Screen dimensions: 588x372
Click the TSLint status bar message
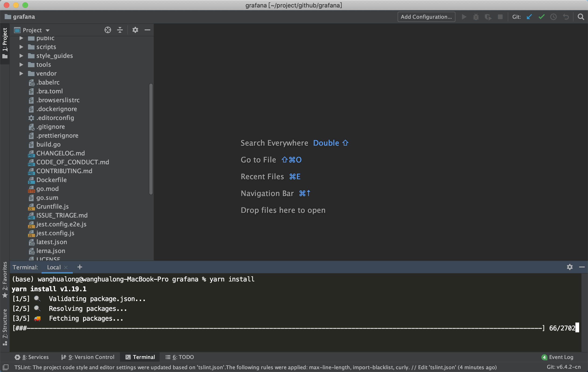[x=255, y=367]
